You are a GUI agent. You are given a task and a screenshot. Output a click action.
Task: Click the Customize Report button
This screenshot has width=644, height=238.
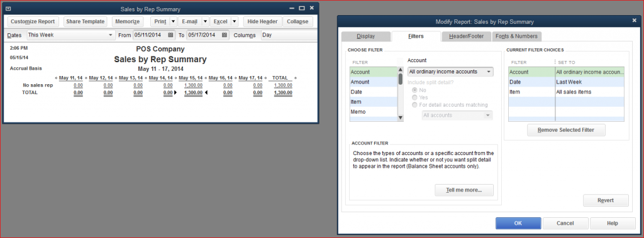point(33,22)
